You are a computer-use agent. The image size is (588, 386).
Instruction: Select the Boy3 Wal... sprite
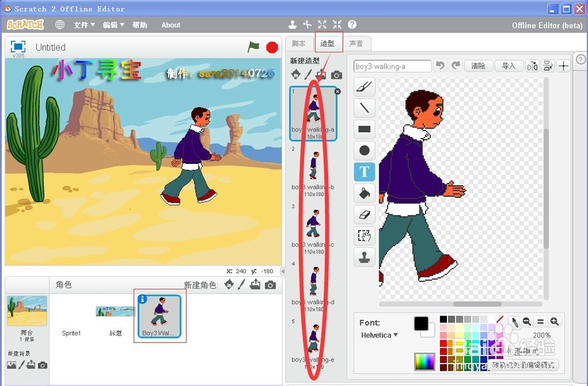click(x=159, y=316)
